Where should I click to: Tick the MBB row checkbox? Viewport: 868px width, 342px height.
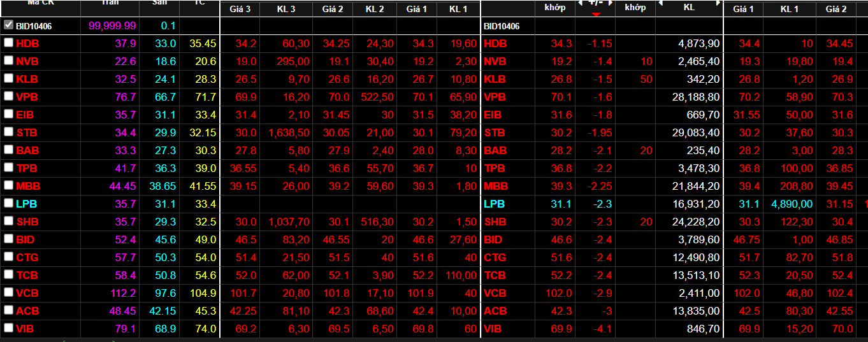click(x=8, y=185)
